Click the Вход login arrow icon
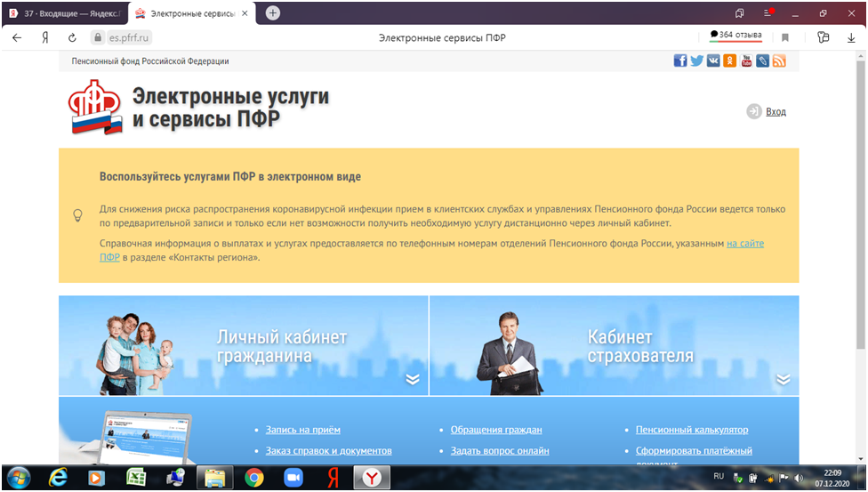 (754, 111)
